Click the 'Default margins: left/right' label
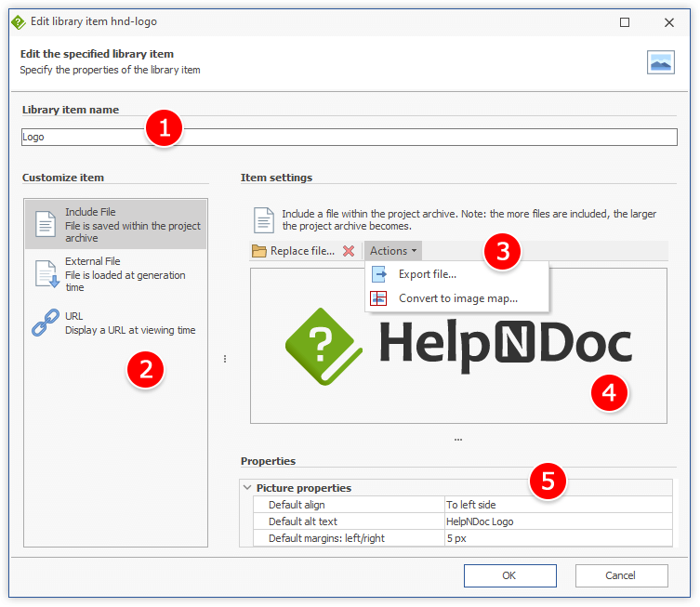The height and width of the screenshot is (607, 700). (x=326, y=538)
